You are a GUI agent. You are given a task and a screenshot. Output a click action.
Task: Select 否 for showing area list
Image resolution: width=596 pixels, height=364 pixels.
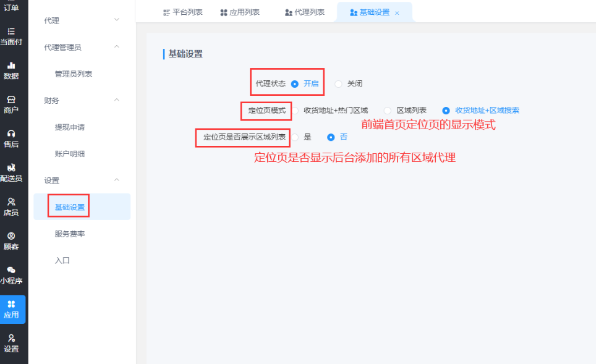(331, 137)
